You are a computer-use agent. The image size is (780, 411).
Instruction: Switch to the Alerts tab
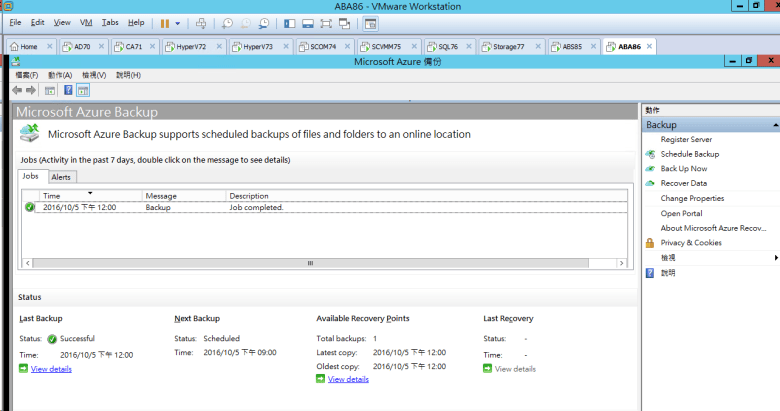61,177
